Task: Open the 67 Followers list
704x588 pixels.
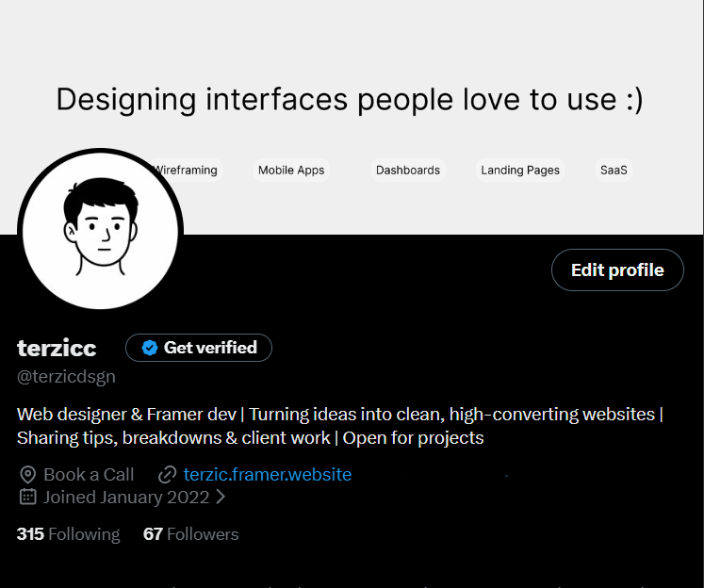Action: (x=190, y=534)
